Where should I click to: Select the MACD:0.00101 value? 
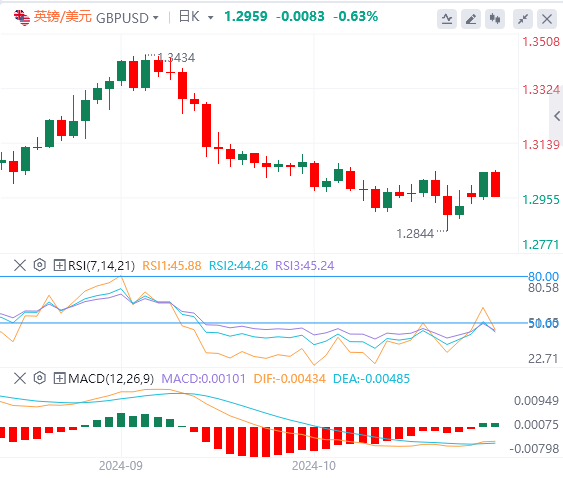point(204,379)
